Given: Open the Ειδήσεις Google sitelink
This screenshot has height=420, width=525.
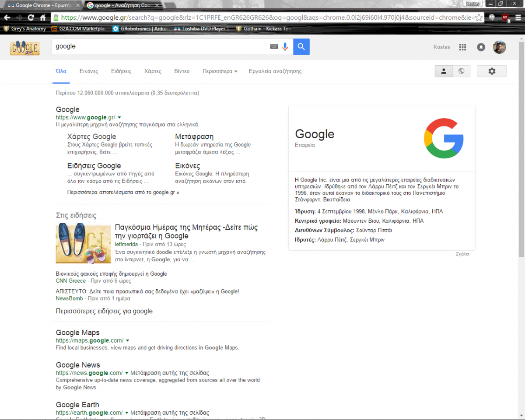Looking at the screenshot, I should [94, 166].
